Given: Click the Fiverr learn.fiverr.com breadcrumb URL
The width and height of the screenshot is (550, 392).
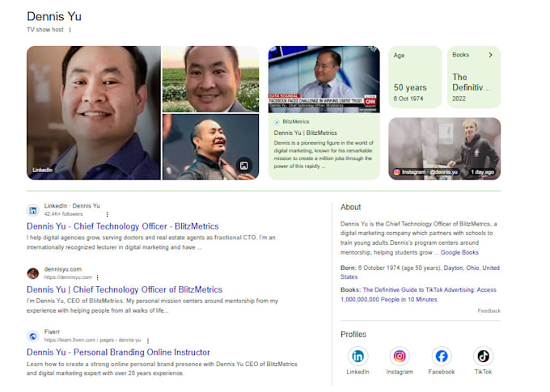Looking at the screenshot, I should (92, 340).
